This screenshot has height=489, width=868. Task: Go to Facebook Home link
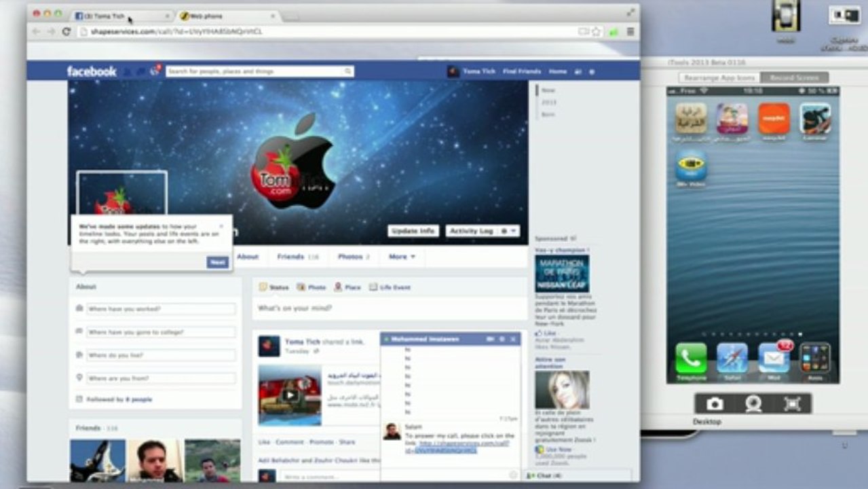tap(558, 71)
